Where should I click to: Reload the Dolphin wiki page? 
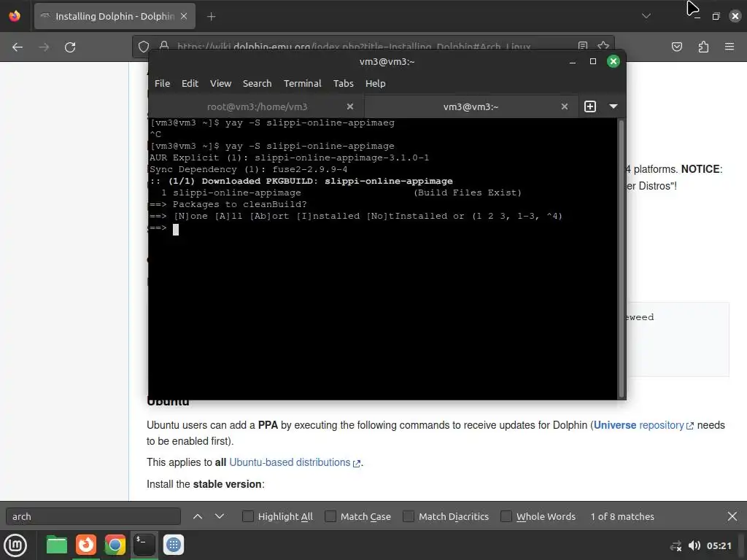(70, 47)
